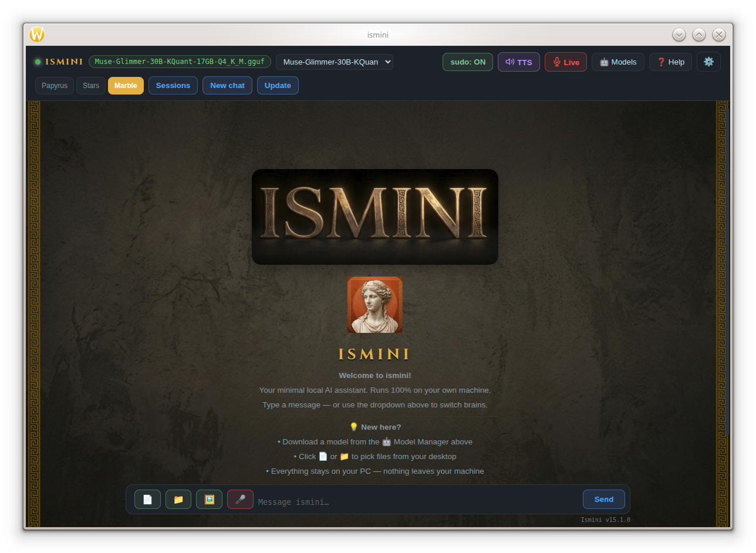
Task: Click the large ISMINI banner image
Action: [375, 217]
